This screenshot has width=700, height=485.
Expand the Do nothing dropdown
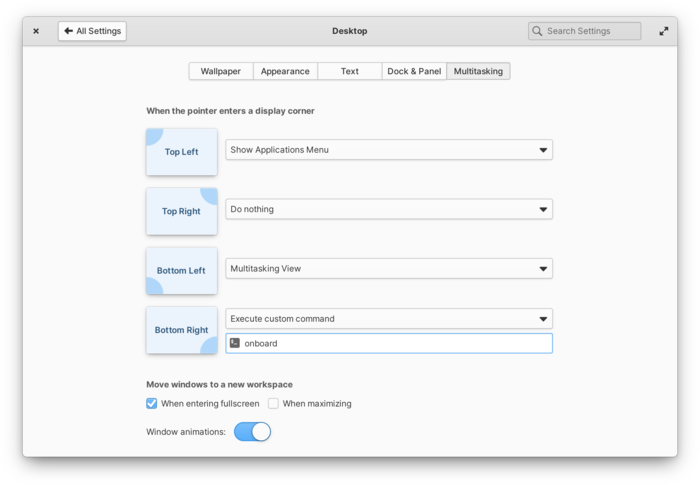click(388, 209)
